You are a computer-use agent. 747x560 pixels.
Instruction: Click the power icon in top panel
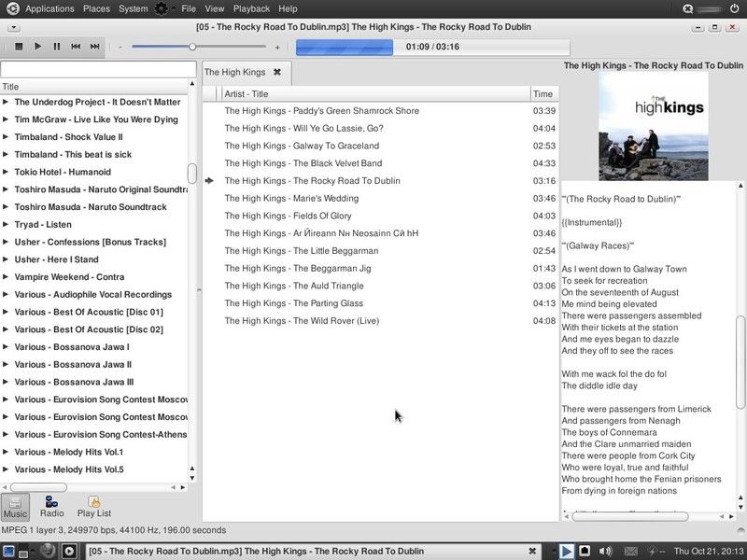click(x=734, y=8)
